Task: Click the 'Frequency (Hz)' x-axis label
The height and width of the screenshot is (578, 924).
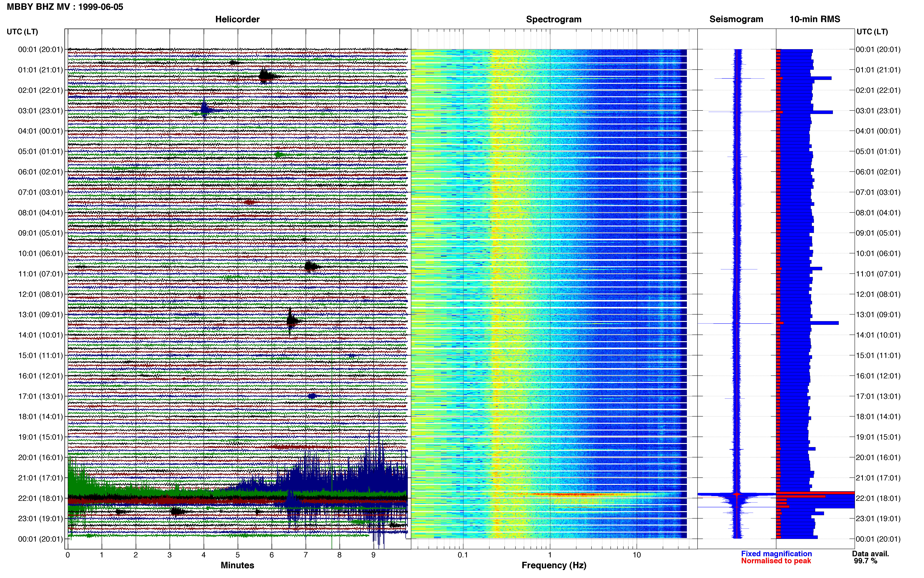Action: coord(554,565)
